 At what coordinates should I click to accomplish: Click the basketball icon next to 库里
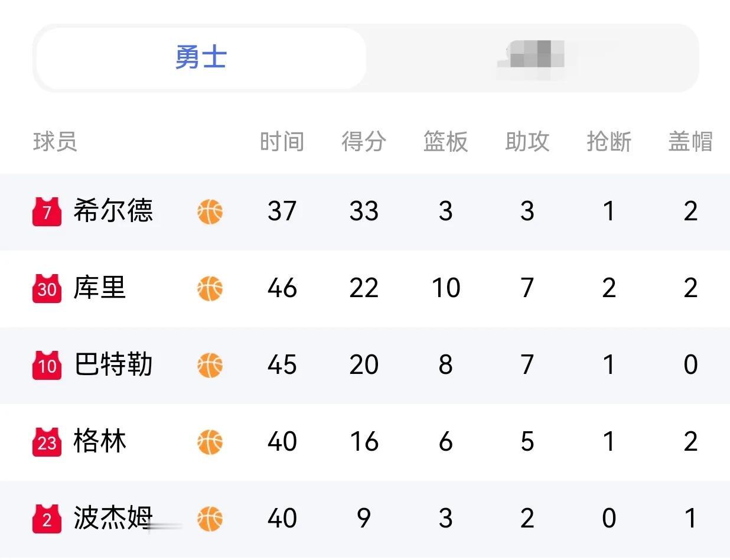[210, 288]
